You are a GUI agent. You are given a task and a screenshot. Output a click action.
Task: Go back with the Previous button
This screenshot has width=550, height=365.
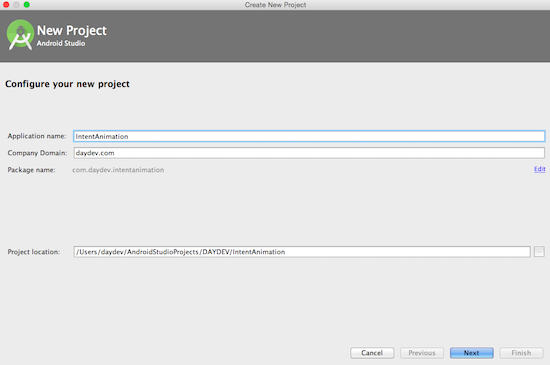[422, 353]
